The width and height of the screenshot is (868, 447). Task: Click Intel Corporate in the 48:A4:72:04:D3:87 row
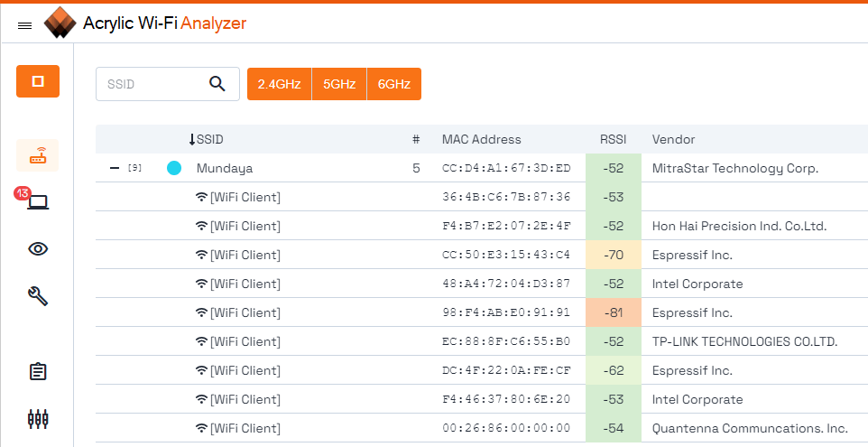697,284
